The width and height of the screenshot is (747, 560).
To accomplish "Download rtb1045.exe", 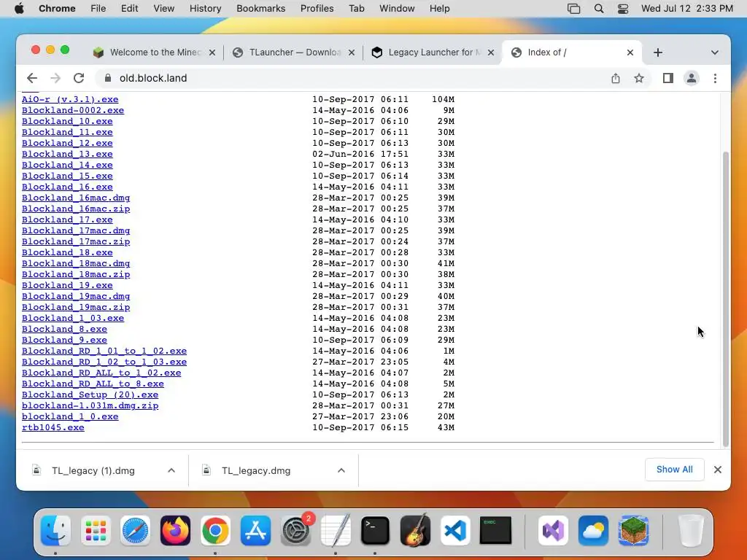I will coord(53,427).
